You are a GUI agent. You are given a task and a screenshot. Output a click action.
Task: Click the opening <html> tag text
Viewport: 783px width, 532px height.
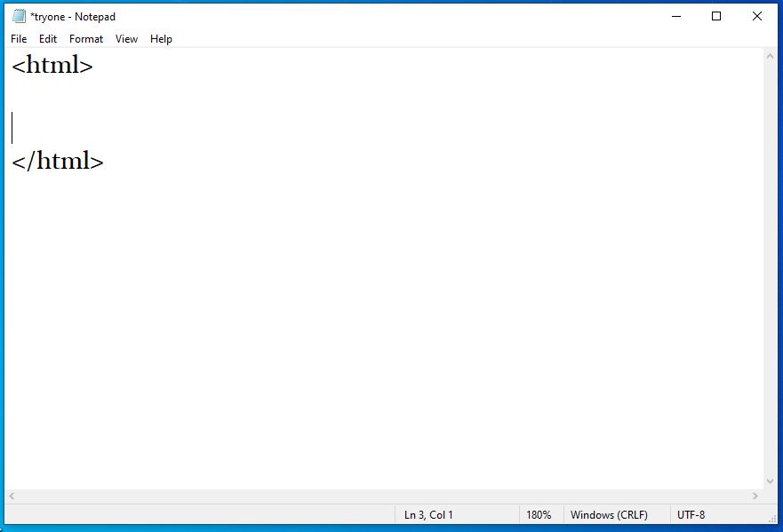point(52,66)
